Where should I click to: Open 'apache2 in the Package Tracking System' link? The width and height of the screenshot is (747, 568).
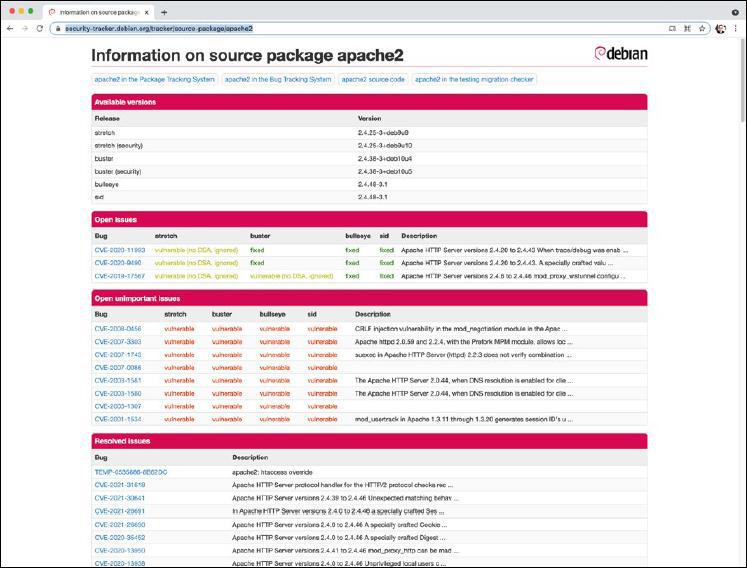154,80
